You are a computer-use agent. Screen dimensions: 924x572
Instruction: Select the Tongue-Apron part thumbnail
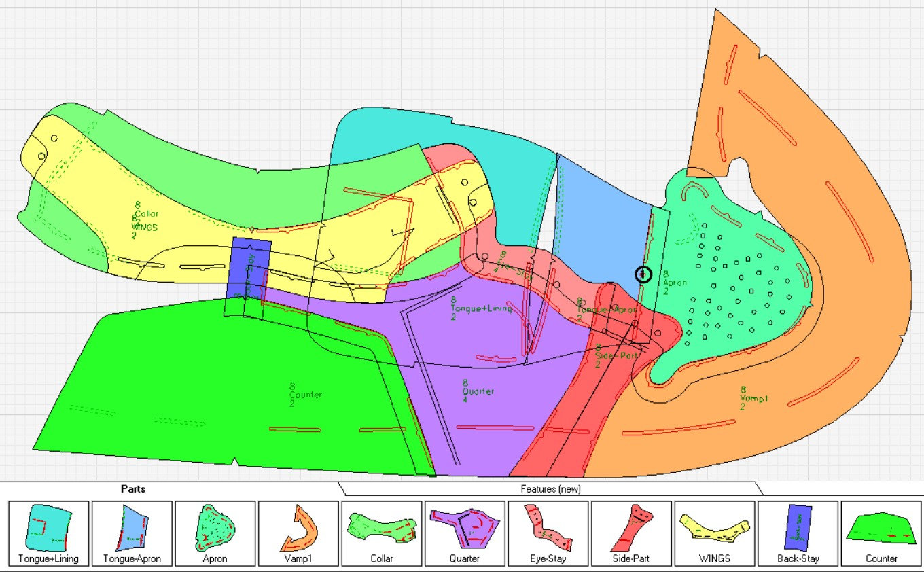pos(132,533)
